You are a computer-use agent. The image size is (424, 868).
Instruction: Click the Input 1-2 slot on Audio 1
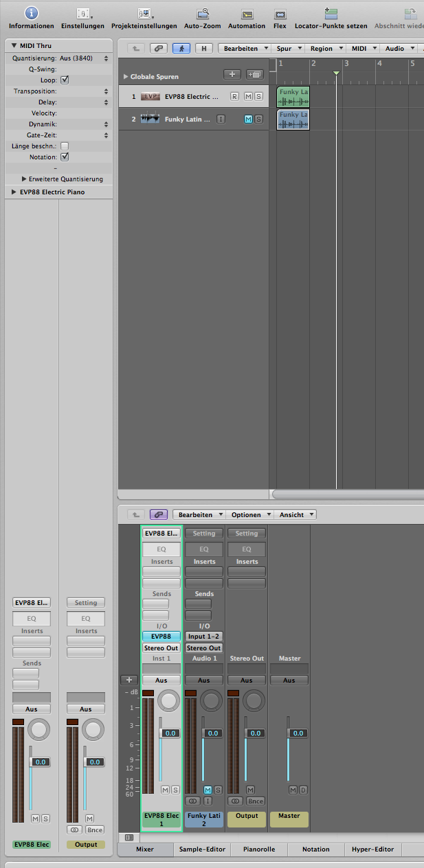204,637
